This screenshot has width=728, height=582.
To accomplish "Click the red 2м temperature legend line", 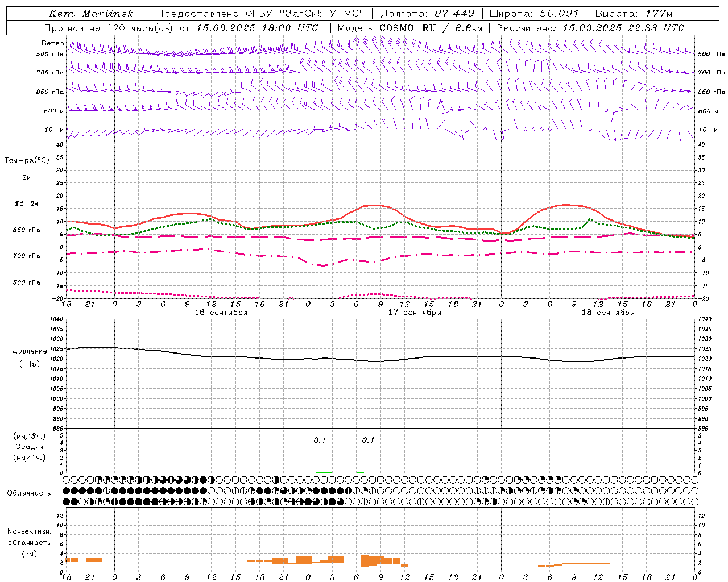I will 26,184.
